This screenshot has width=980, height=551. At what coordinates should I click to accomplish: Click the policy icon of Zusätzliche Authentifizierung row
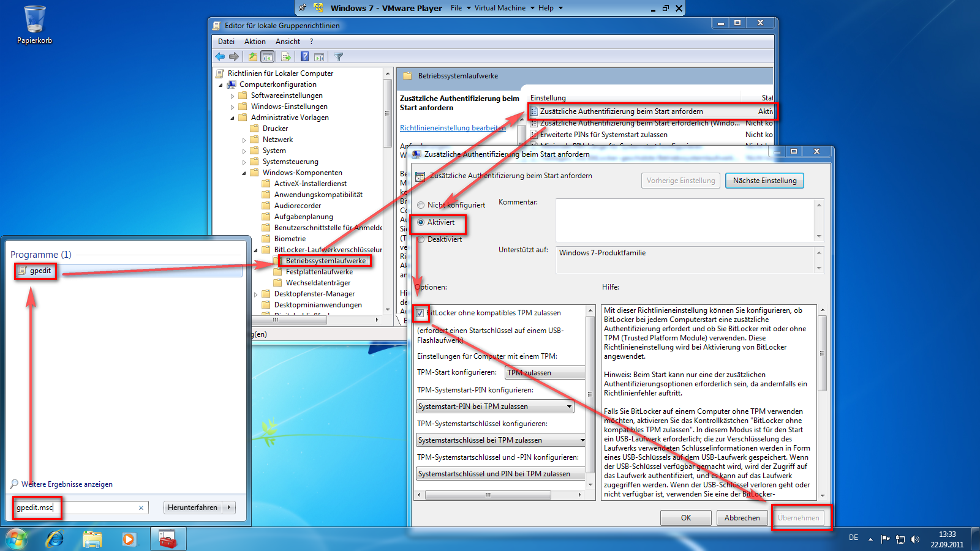pyautogui.click(x=533, y=111)
